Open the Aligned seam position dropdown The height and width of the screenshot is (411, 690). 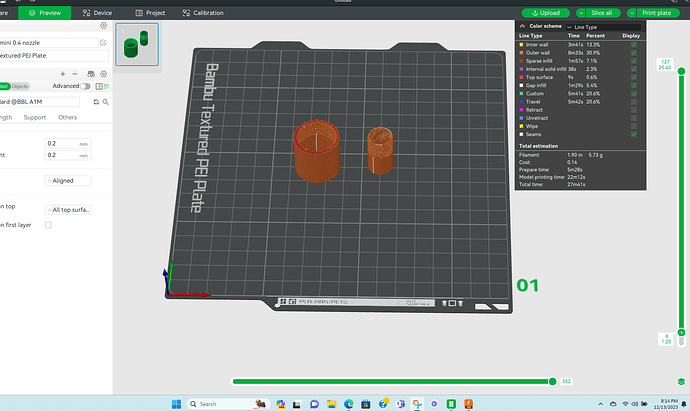(68, 181)
